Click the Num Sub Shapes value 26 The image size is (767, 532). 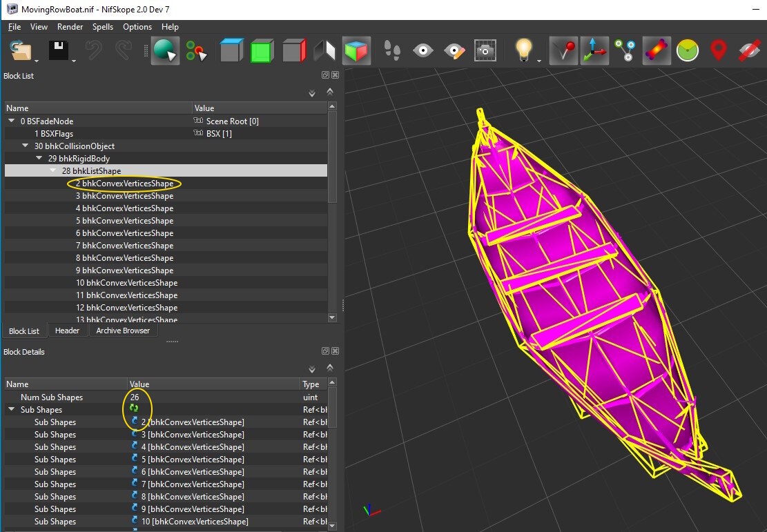pyautogui.click(x=135, y=397)
